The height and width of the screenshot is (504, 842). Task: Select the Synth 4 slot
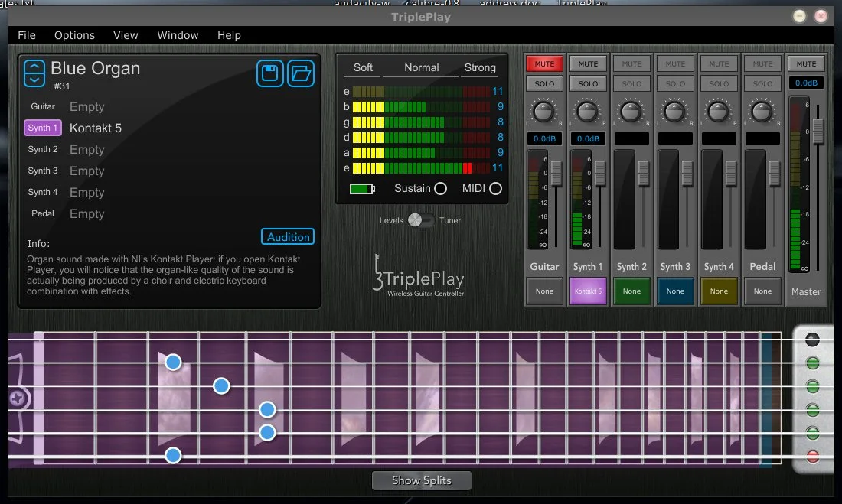click(x=42, y=192)
